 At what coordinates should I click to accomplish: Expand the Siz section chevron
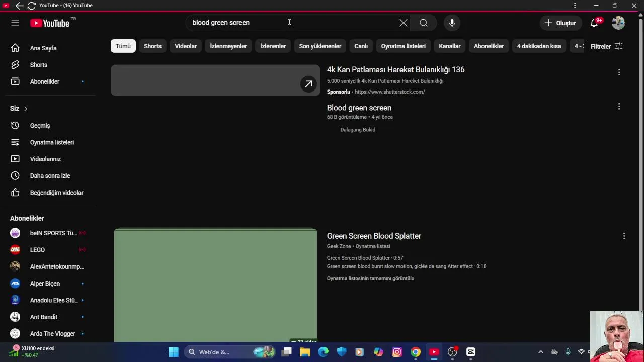tap(26, 109)
